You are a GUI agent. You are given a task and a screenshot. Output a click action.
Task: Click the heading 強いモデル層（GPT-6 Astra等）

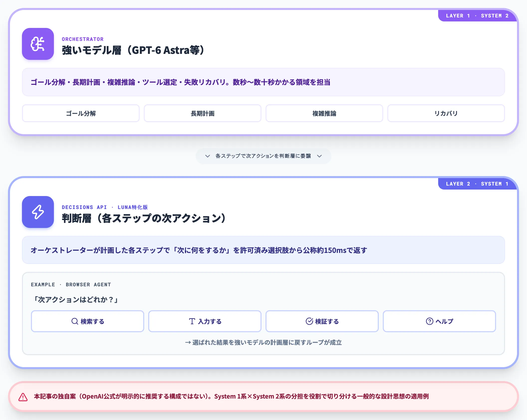[x=133, y=50]
